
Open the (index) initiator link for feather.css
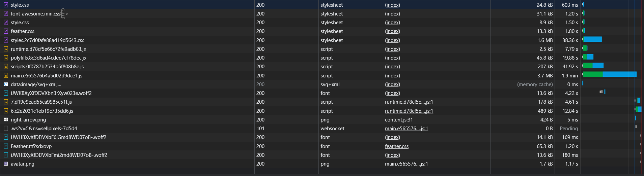point(392,31)
